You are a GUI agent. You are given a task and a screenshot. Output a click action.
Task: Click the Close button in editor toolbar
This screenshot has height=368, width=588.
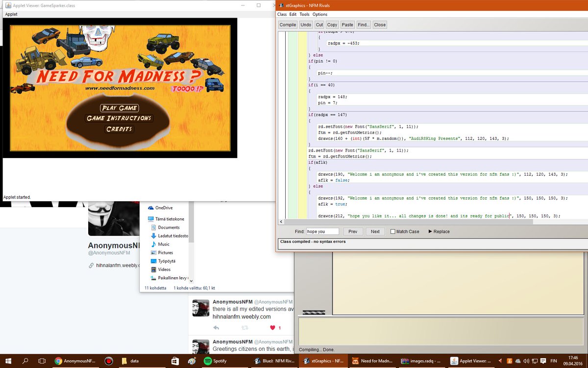(x=380, y=25)
